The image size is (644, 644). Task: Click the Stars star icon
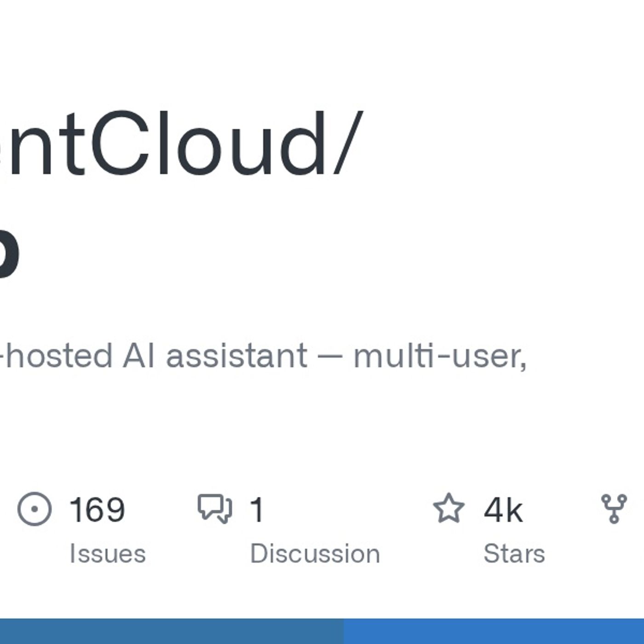click(x=448, y=508)
